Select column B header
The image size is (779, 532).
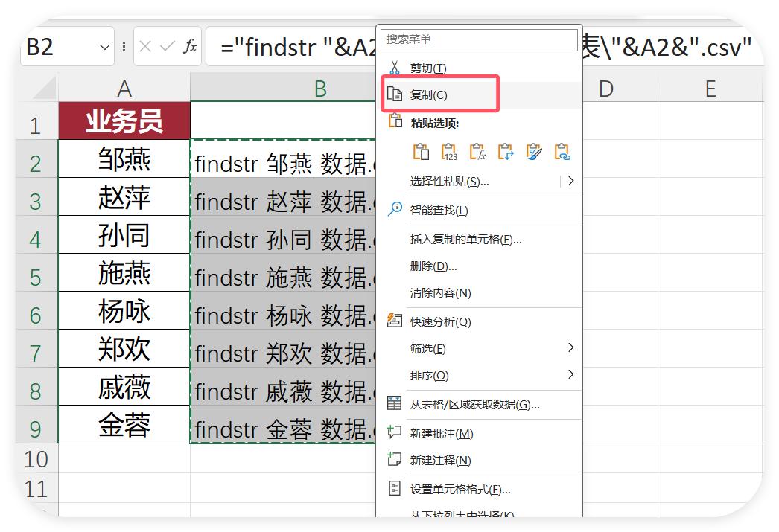(x=282, y=89)
